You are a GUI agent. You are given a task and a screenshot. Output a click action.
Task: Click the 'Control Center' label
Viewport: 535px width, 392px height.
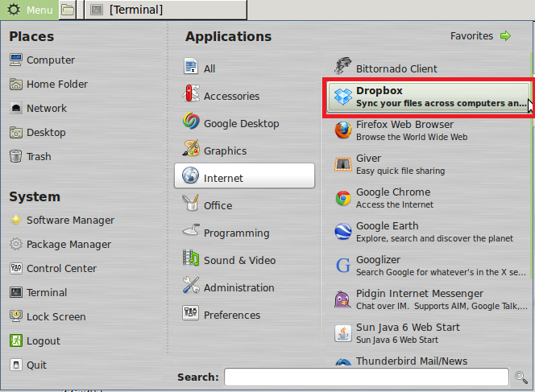pos(62,269)
